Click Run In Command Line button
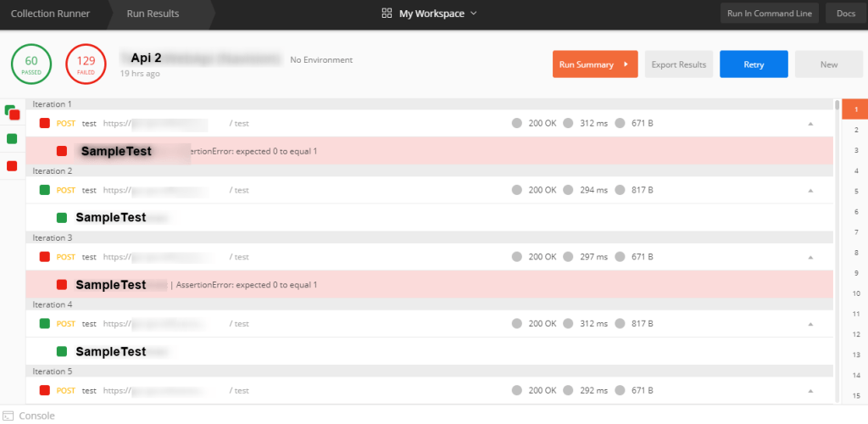The width and height of the screenshot is (868, 424). point(770,14)
